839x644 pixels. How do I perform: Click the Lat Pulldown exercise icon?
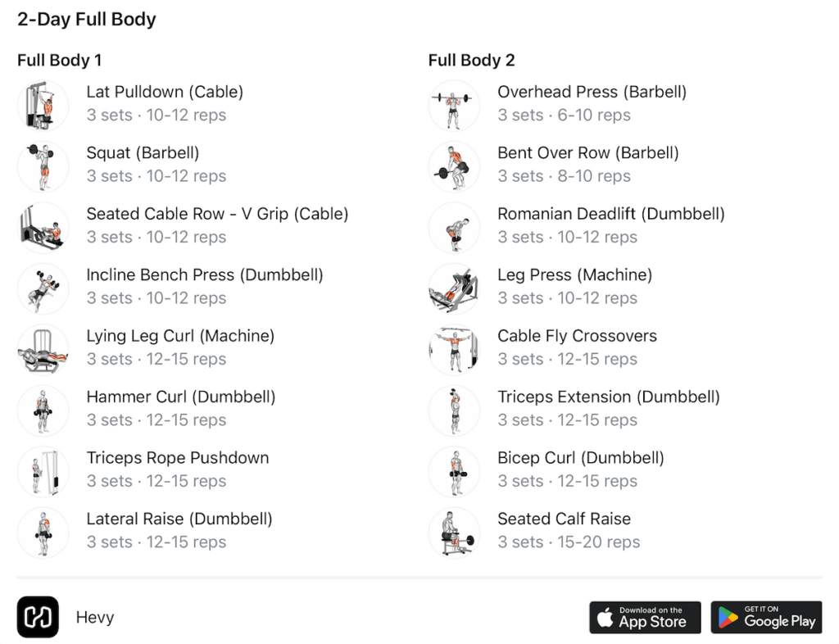[x=43, y=105]
